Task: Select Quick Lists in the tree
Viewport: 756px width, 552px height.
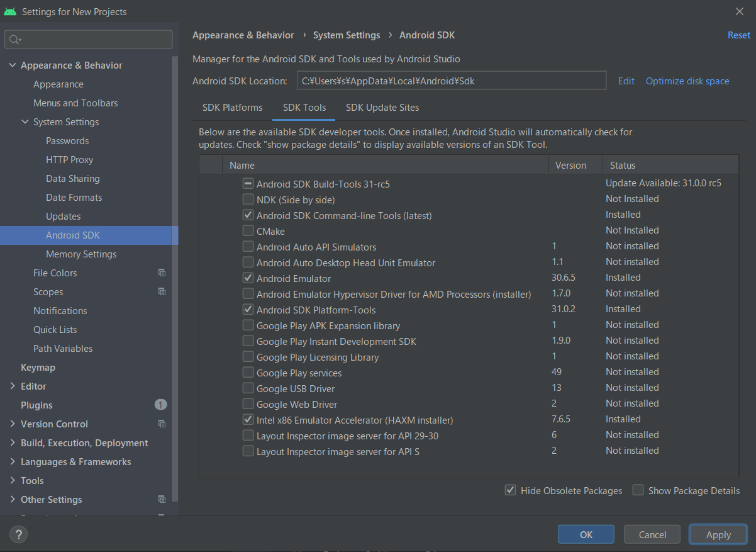Action: click(55, 330)
